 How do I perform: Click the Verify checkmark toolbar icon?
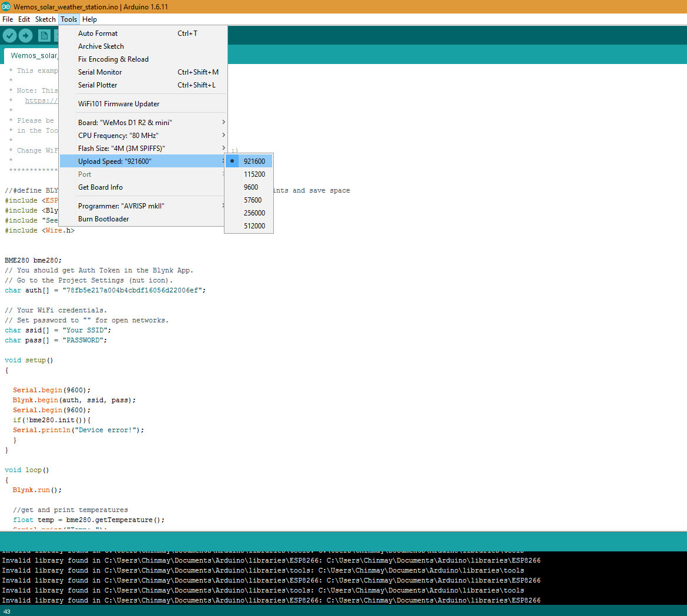pos(9,35)
